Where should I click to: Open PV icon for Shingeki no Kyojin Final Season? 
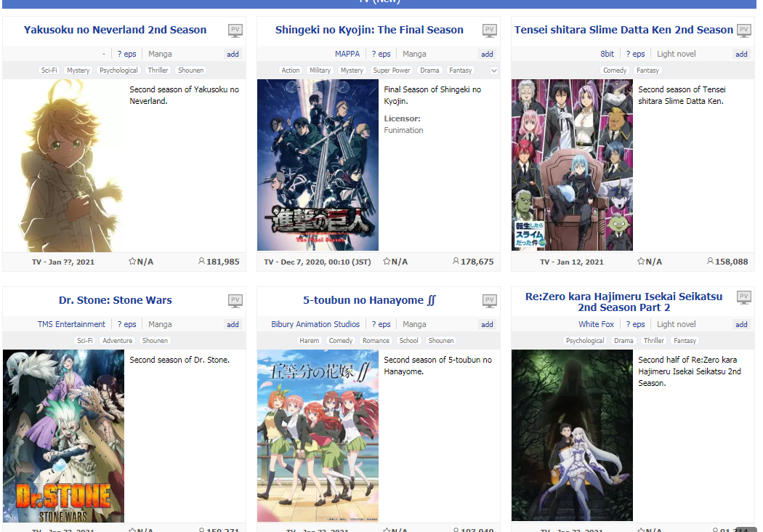(490, 31)
